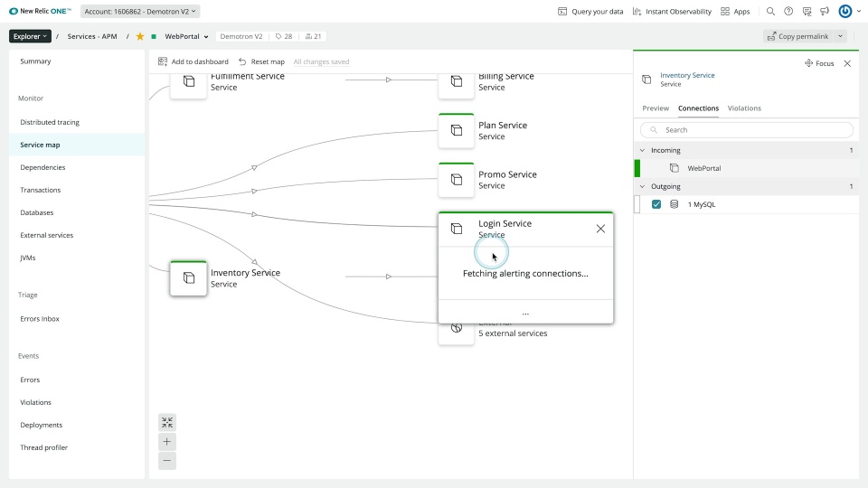Select the Inventory Service map node icon
The image size is (868, 488).
coord(189,278)
